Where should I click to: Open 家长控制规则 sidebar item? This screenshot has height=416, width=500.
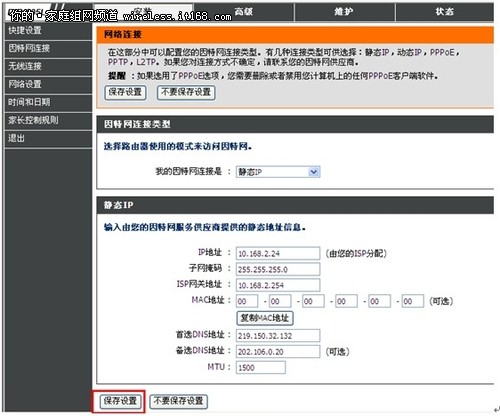click(x=49, y=120)
